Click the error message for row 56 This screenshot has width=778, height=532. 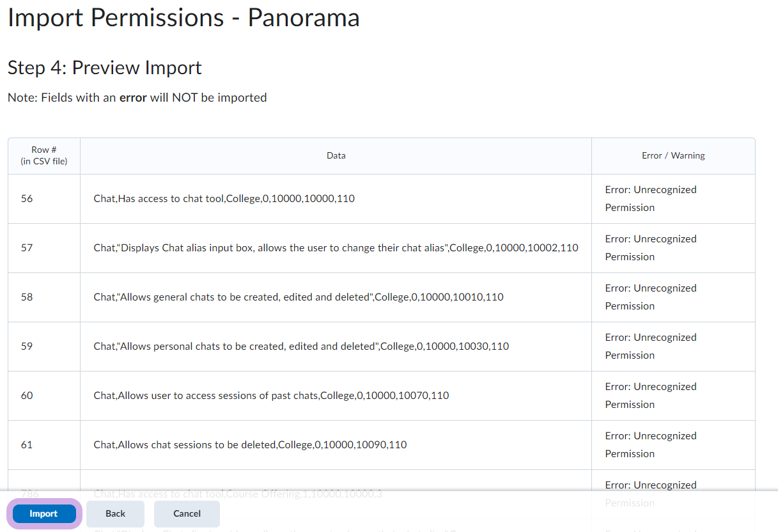pyautogui.click(x=650, y=199)
